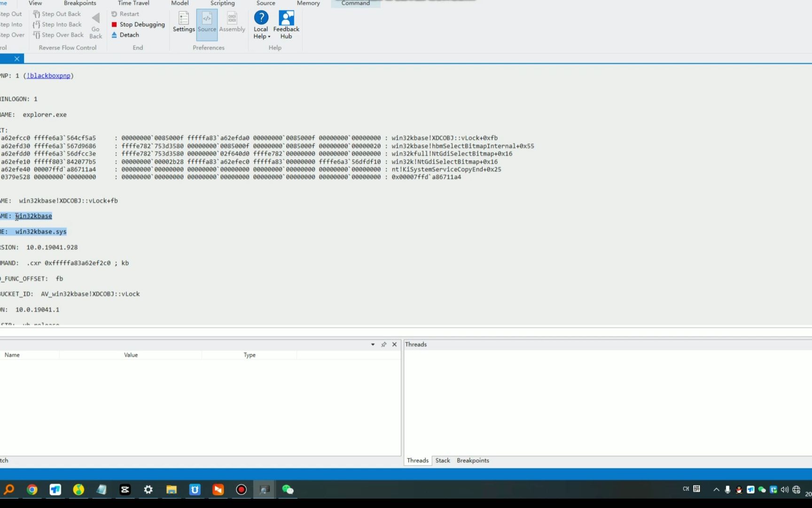812x508 pixels.
Task: Click Step Out Back in the ribbon
Action: click(x=57, y=14)
